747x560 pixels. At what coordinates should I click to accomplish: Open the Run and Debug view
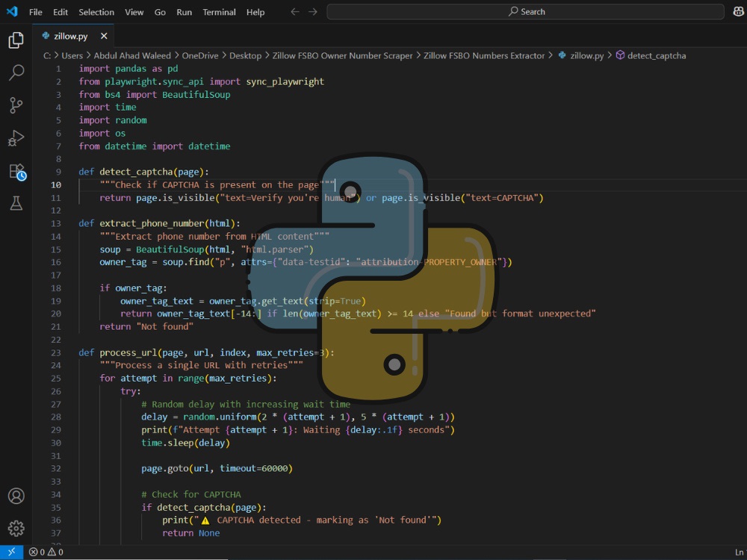point(16,138)
